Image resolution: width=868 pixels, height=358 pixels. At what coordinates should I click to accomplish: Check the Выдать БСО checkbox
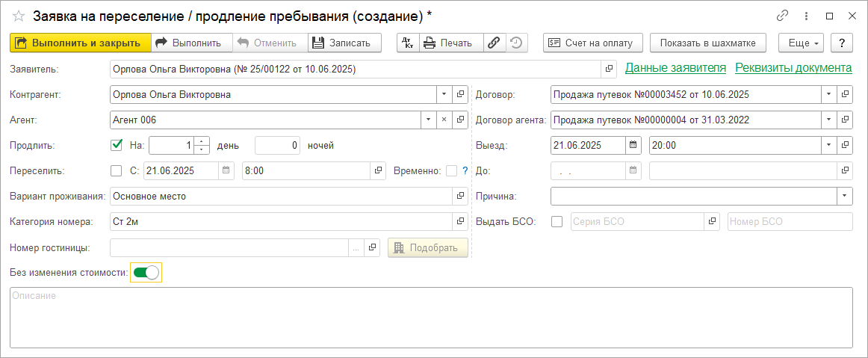click(x=557, y=221)
